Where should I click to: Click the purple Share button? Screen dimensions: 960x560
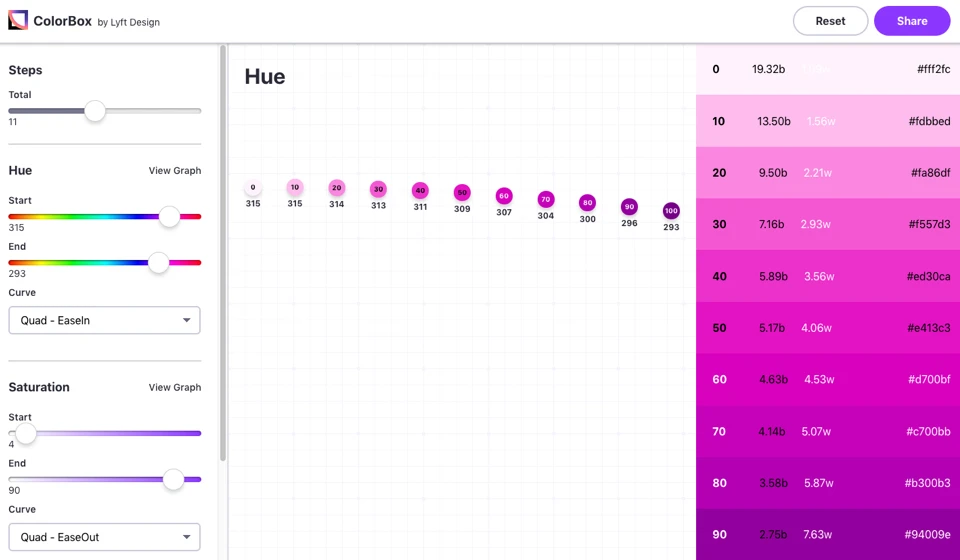tap(912, 21)
